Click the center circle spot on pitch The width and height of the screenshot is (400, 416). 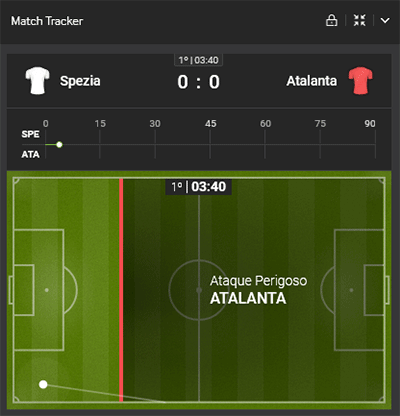[x=199, y=290]
